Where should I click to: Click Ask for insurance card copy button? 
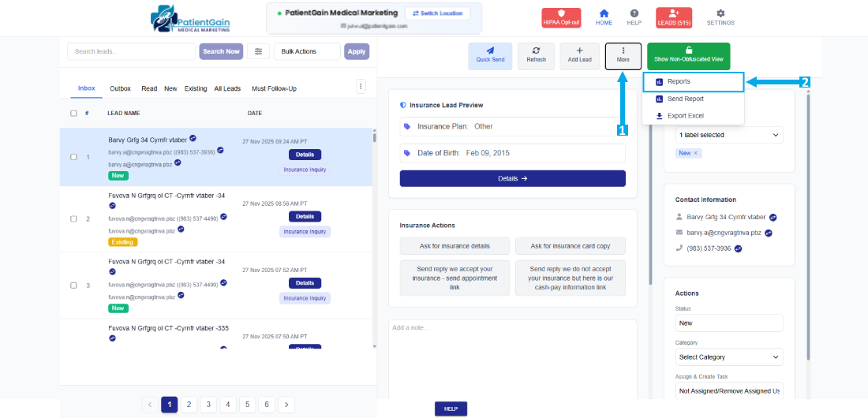click(571, 246)
